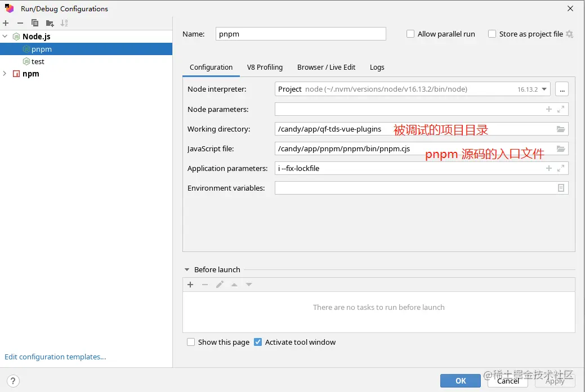Focus the Name input field

click(301, 34)
